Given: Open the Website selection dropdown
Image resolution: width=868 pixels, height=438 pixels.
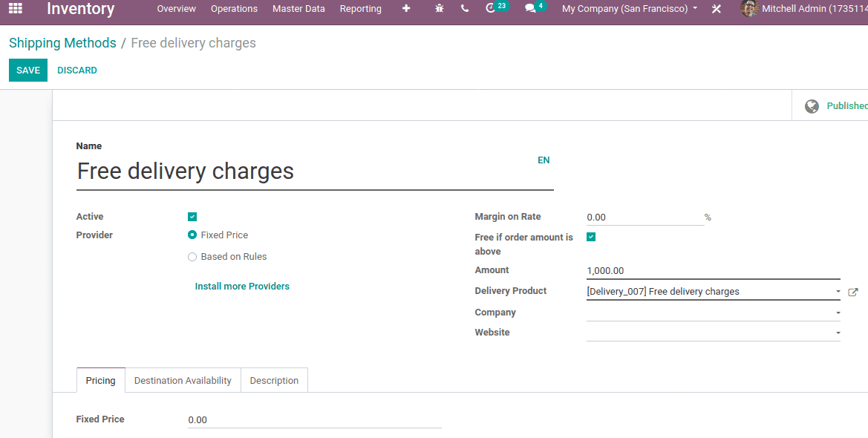Looking at the screenshot, I should pyautogui.click(x=836, y=333).
